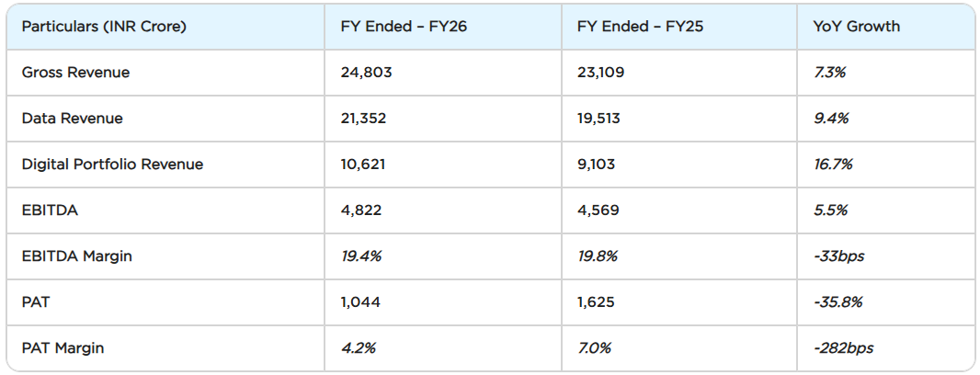
Task: Click the 7.0% PAT Margin cell
Action: click(594, 348)
